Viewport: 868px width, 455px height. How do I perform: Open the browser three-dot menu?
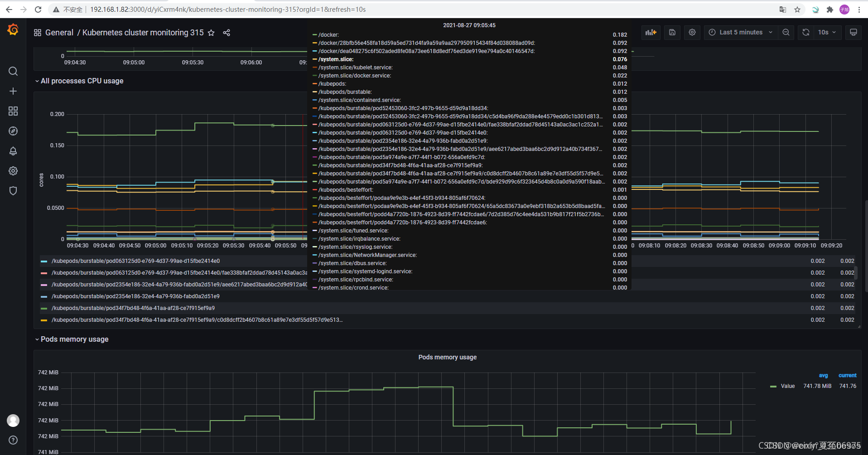[x=859, y=10]
